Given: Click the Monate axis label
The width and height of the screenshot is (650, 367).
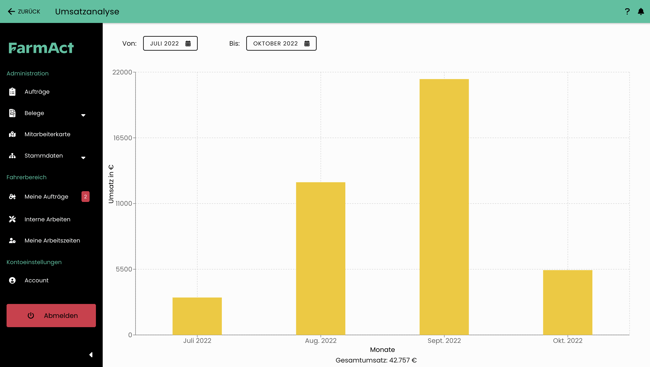Looking at the screenshot, I should [x=382, y=350].
